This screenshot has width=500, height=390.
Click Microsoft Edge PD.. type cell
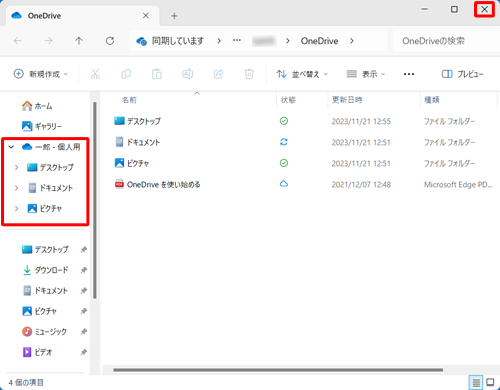click(x=458, y=184)
